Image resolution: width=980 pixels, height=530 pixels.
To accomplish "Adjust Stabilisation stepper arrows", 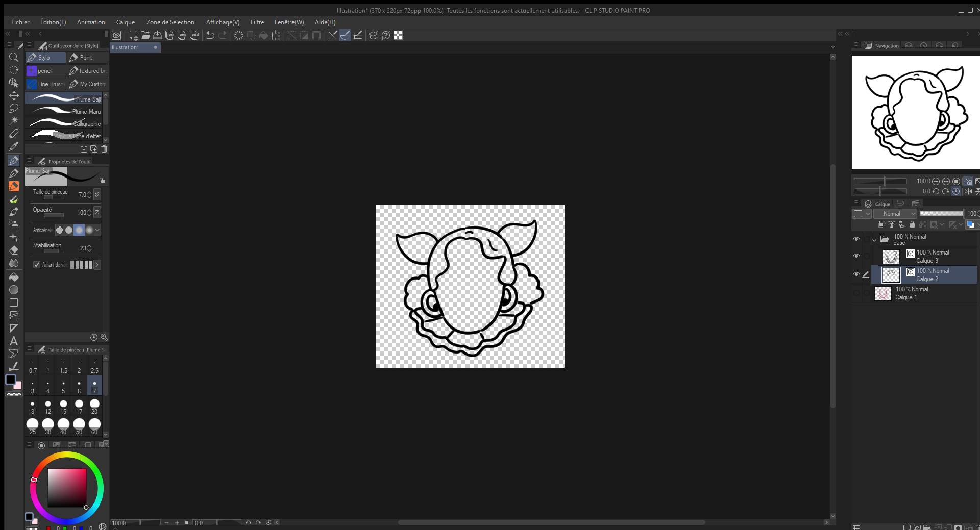I will click(x=89, y=248).
